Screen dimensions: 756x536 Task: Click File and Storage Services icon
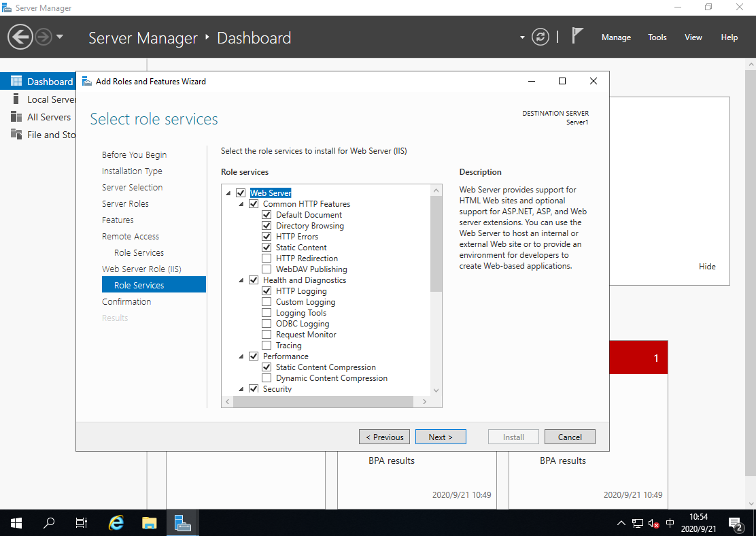click(x=16, y=135)
